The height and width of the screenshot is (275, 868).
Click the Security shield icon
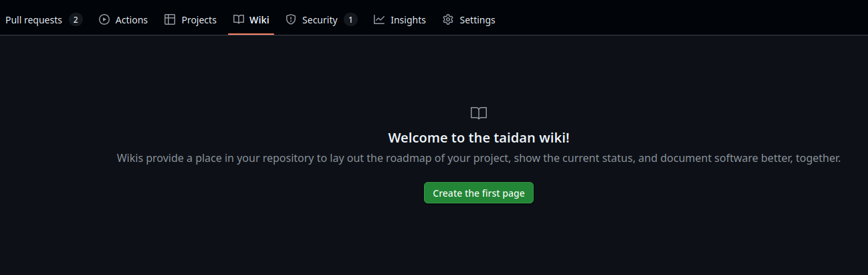click(x=291, y=20)
